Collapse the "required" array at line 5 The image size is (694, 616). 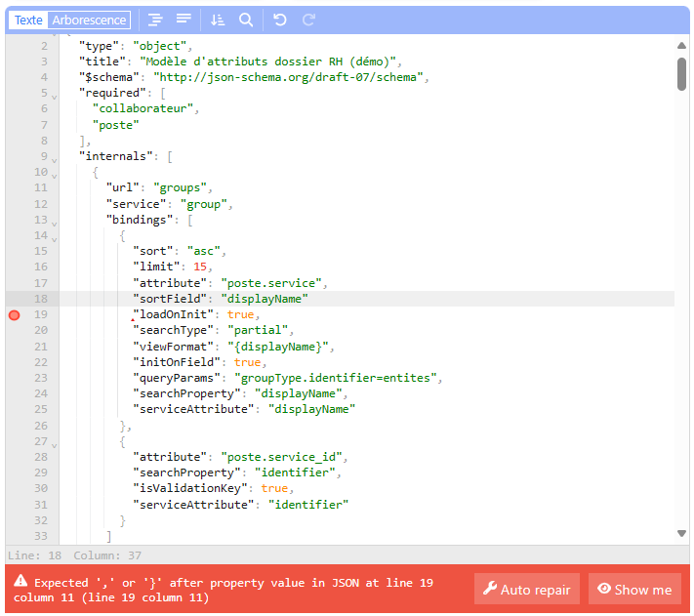[54, 96]
